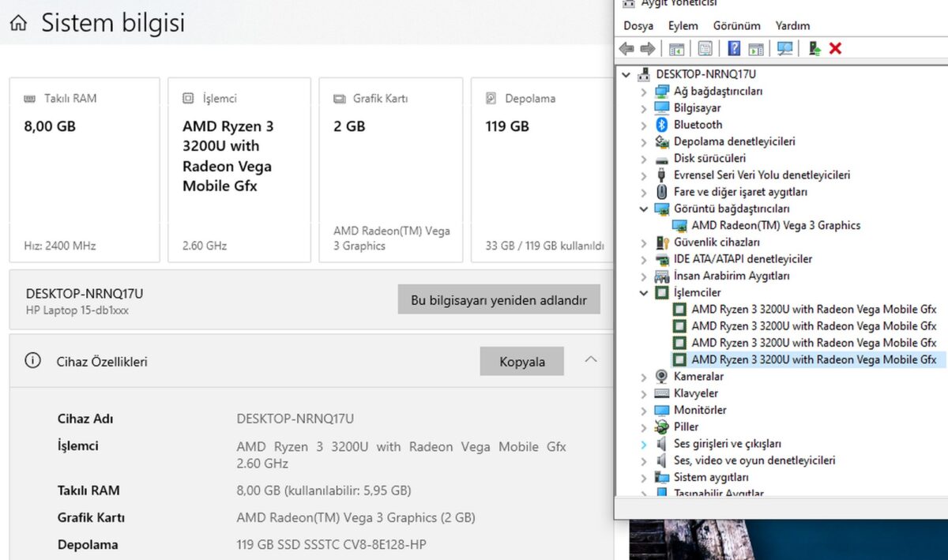Click the Kopyala button
The height and width of the screenshot is (560, 948).
[x=522, y=362]
